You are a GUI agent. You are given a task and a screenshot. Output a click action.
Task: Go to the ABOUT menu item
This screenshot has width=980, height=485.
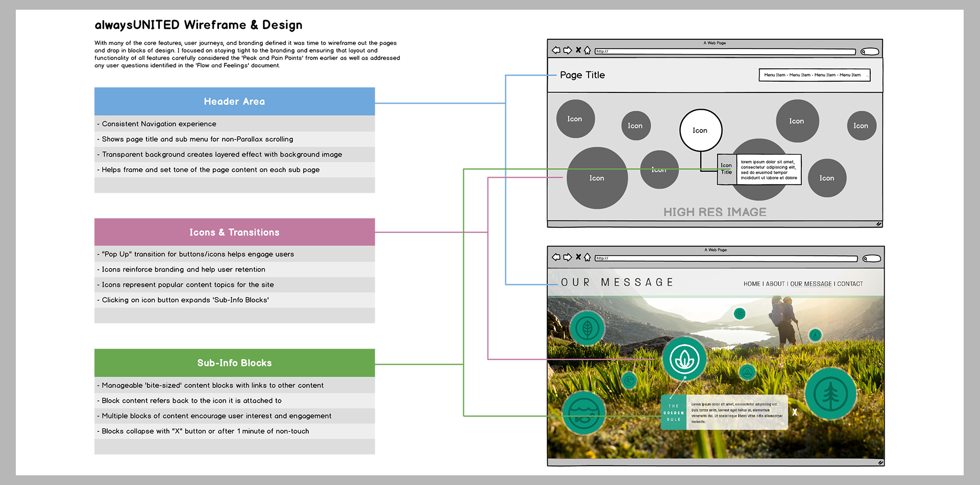[x=775, y=284]
